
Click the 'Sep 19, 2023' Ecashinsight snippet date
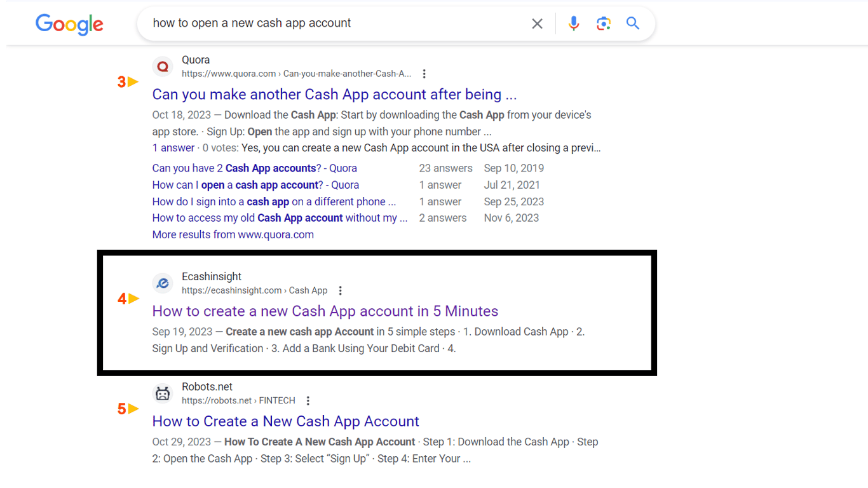[182, 332]
